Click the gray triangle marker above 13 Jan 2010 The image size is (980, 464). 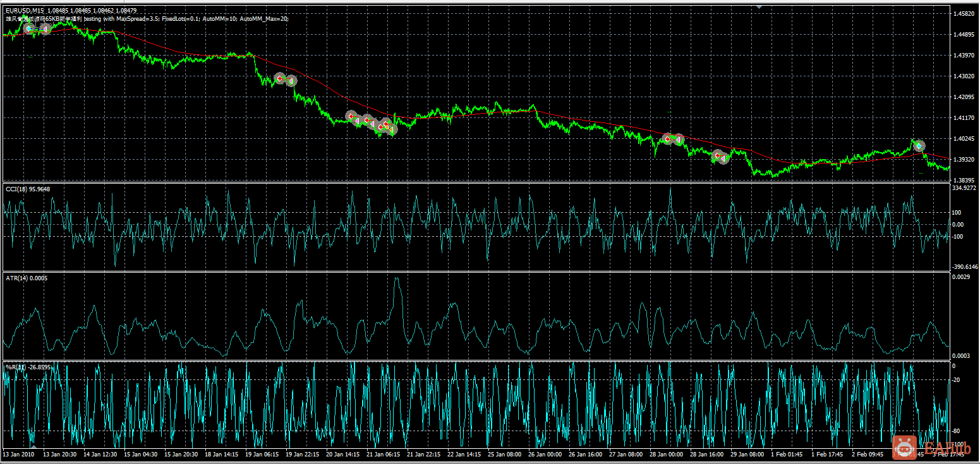click(x=33, y=446)
